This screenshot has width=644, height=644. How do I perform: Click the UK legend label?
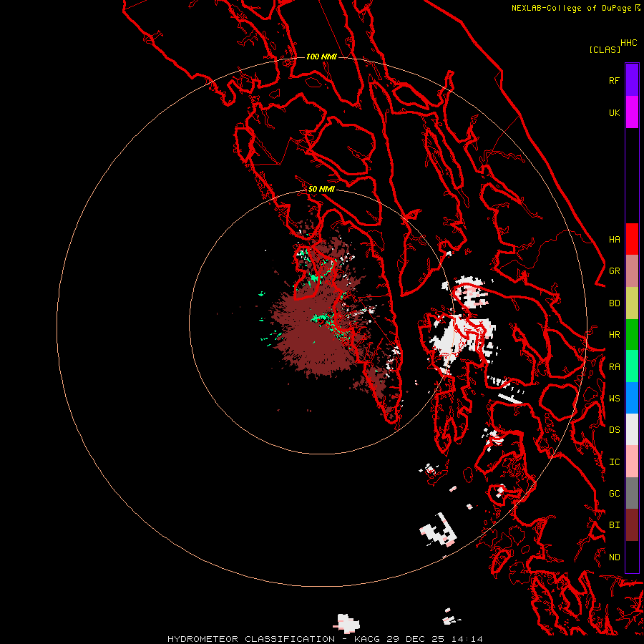click(x=614, y=112)
